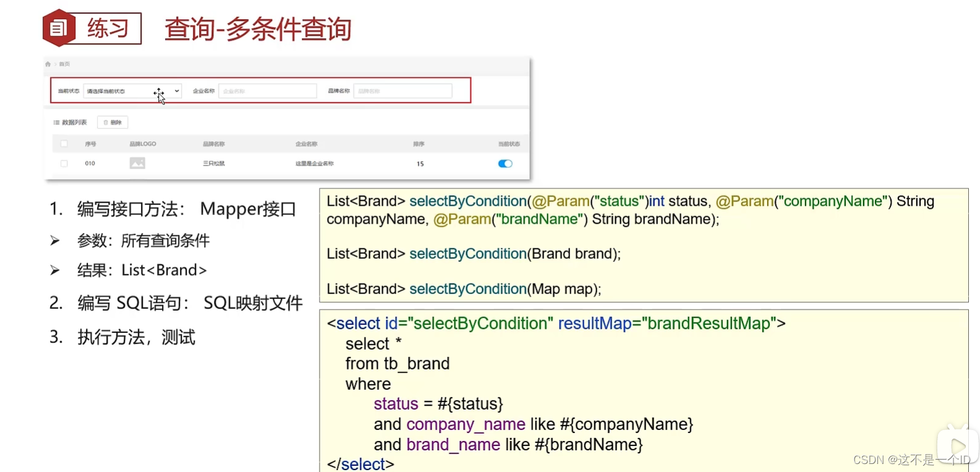Click the 排序 column header
980x472 pixels.
pos(419,144)
